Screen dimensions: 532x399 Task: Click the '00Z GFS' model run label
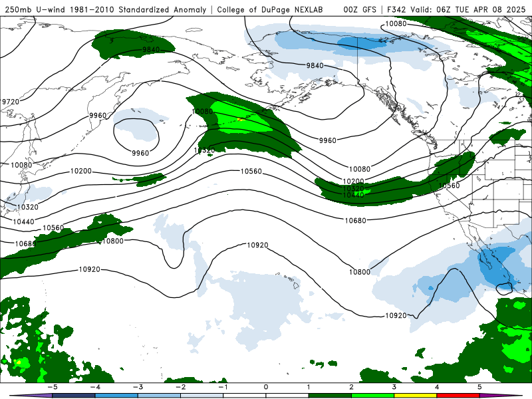pyautogui.click(x=360, y=9)
